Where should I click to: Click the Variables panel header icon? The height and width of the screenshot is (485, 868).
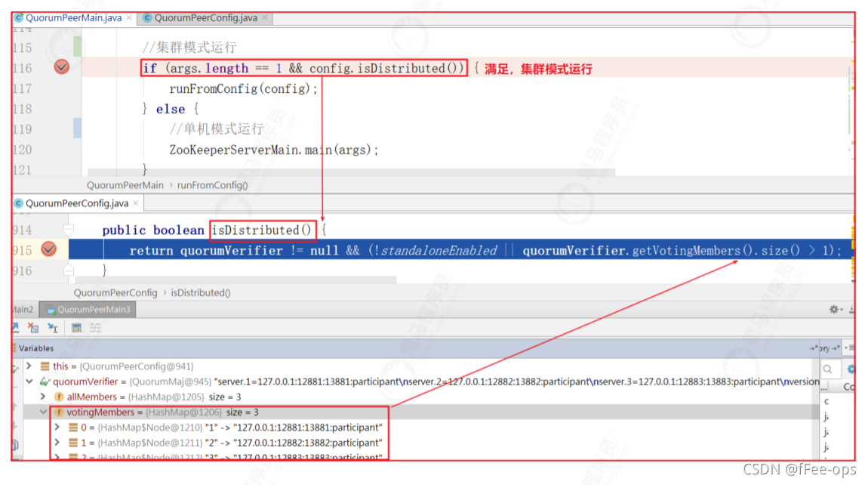14,348
